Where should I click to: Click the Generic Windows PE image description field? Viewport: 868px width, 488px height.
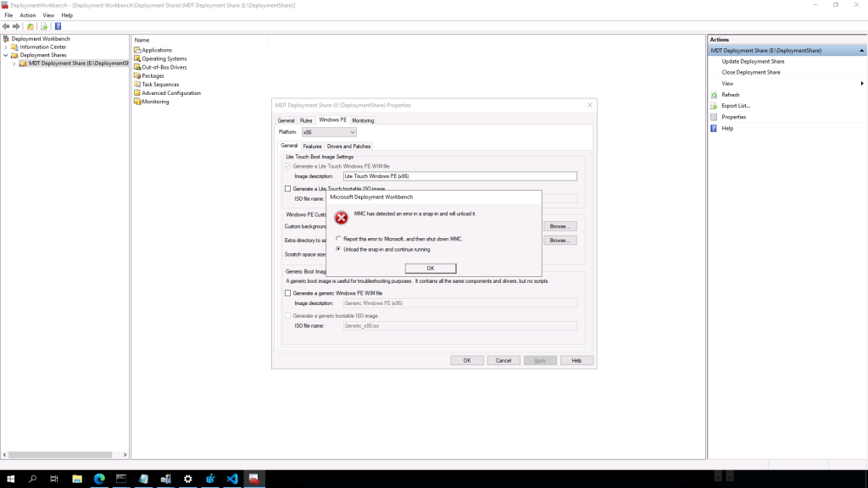[x=460, y=303]
